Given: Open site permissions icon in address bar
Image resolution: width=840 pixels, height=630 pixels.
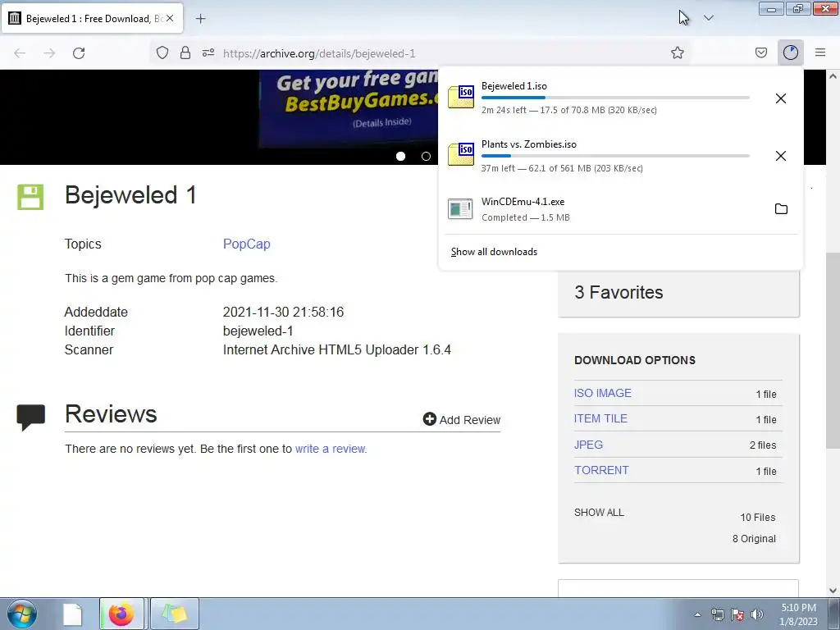Looking at the screenshot, I should tap(208, 52).
